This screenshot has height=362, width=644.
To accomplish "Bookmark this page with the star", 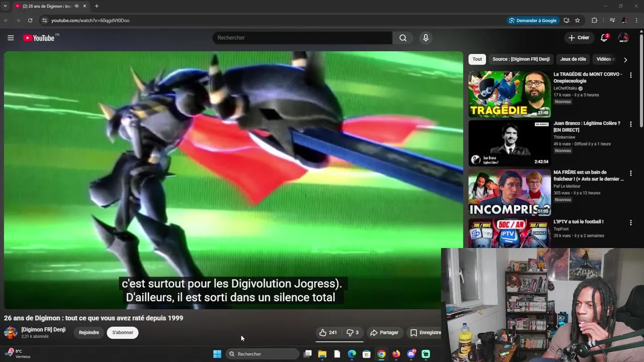I will [x=578, y=20].
